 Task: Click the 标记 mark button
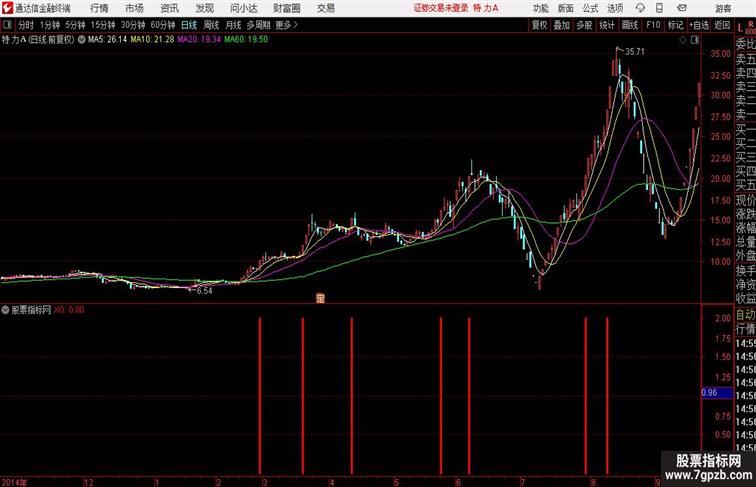click(675, 25)
